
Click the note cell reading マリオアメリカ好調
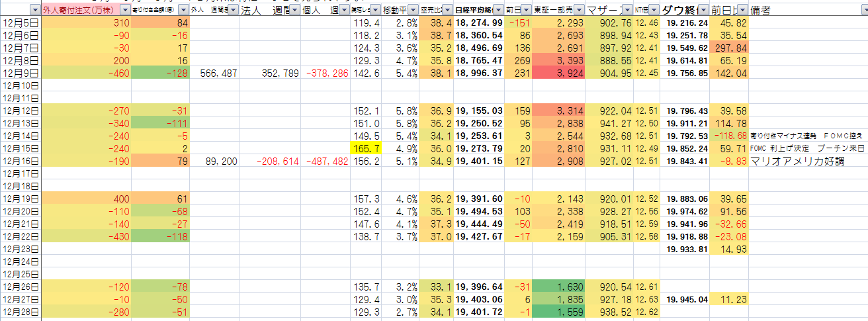797,160
